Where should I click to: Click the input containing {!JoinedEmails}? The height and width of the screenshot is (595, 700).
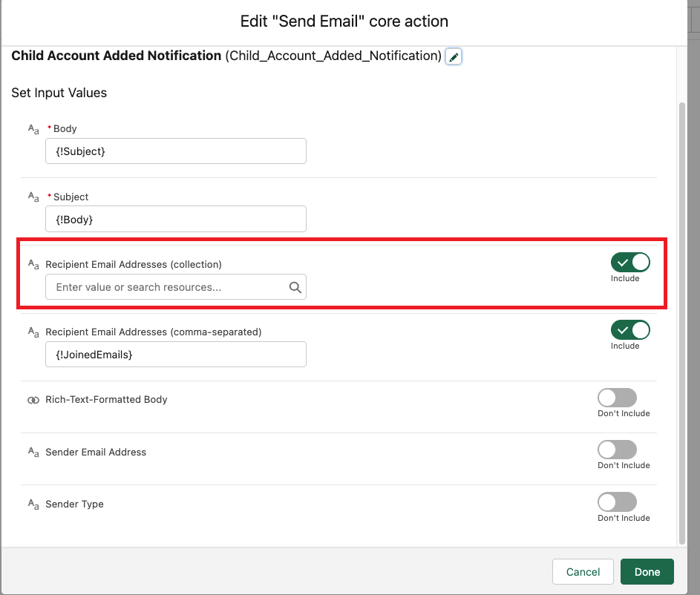(x=175, y=354)
